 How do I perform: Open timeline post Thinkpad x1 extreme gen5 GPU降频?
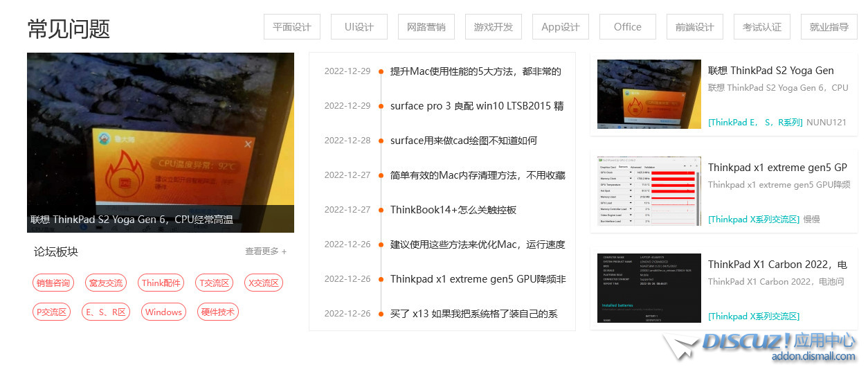pyautogui.click(x=478, y=279)
